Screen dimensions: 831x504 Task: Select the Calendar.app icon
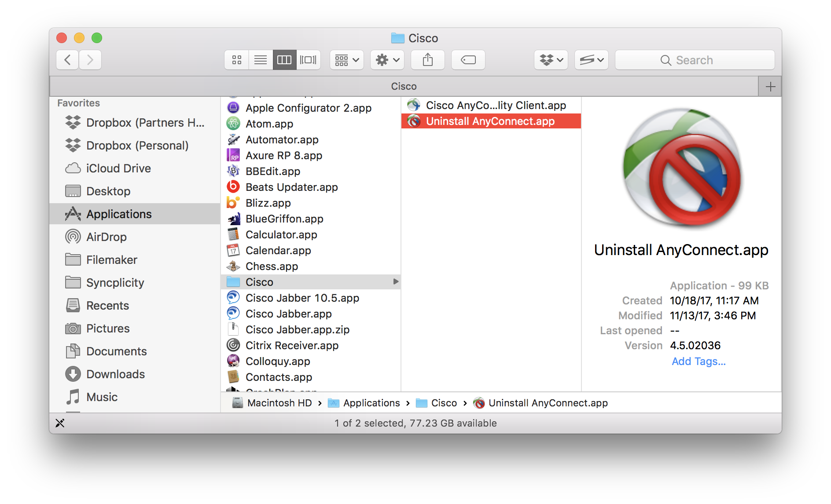pos(233,250)
